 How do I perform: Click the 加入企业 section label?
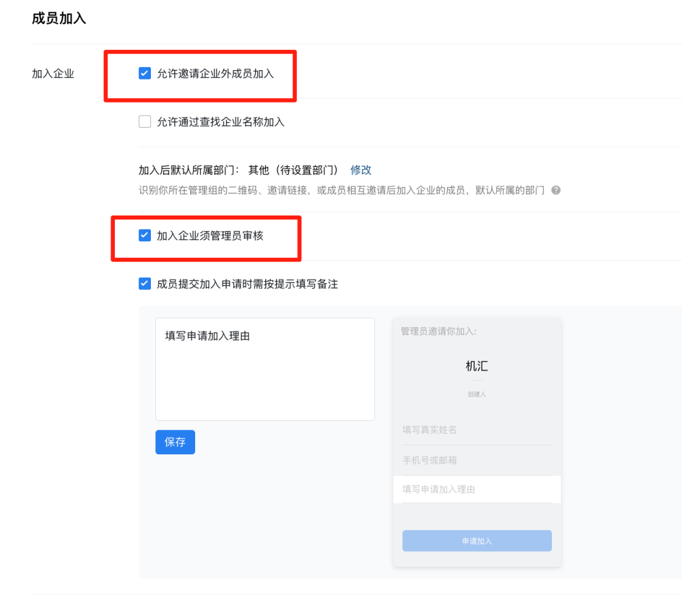click(x=53, y=73)
